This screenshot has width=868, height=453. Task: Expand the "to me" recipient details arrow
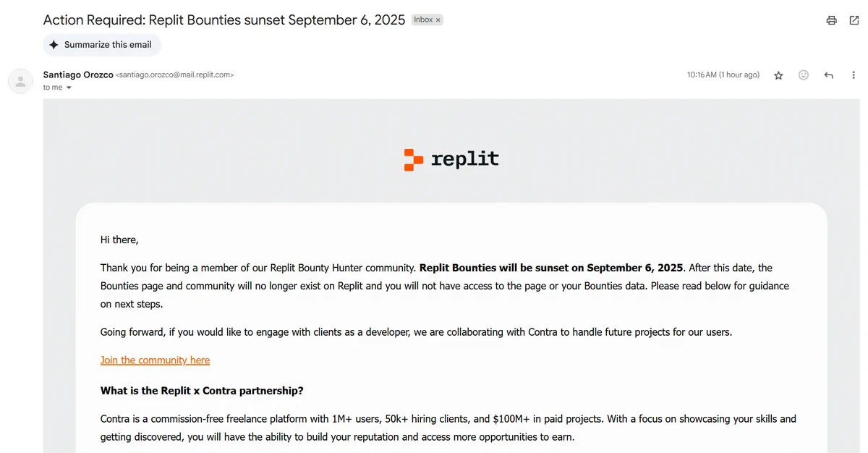click(x=69, y=88)
